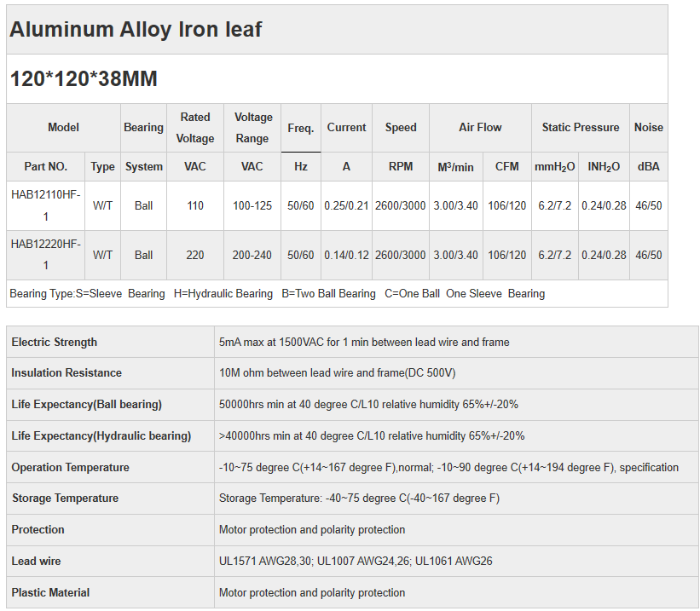The image size is (700, 611).
Task: Click the Air Flow column header
Action: [480, 128]
